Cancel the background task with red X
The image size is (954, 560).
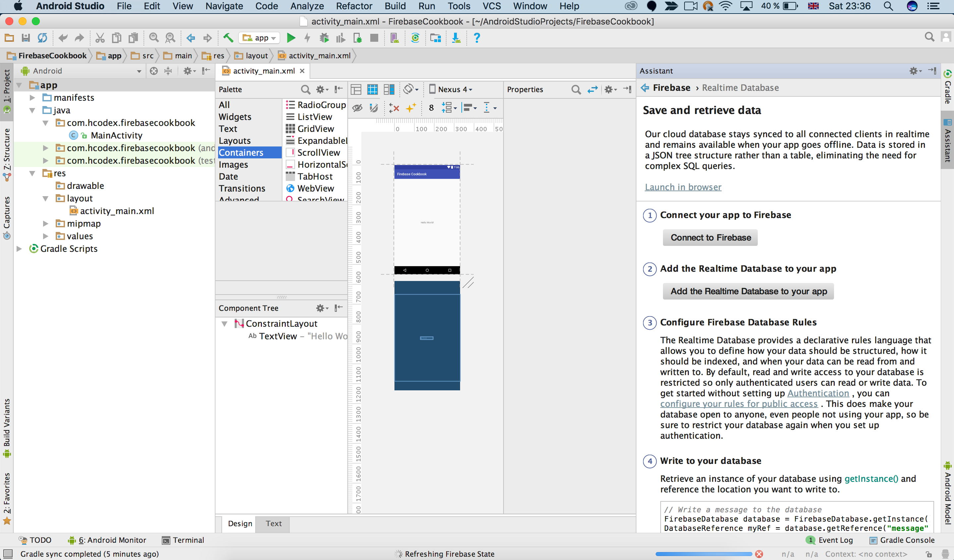pyautogui.click(x=759, y=554)
